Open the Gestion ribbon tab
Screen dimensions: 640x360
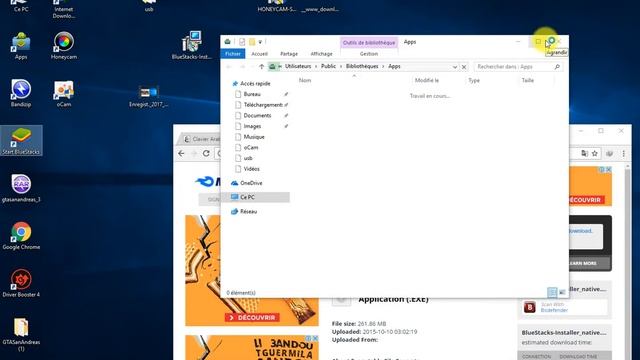[369, 54]
